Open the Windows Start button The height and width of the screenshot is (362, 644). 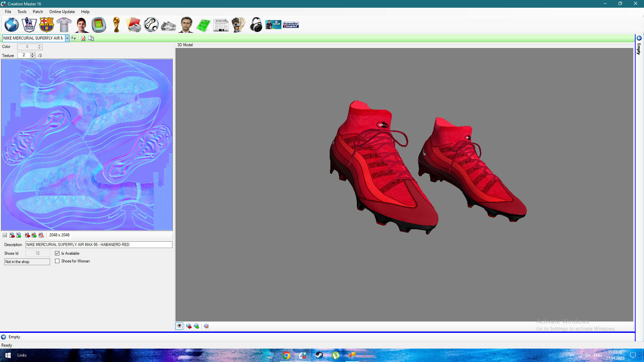(8, 355)
